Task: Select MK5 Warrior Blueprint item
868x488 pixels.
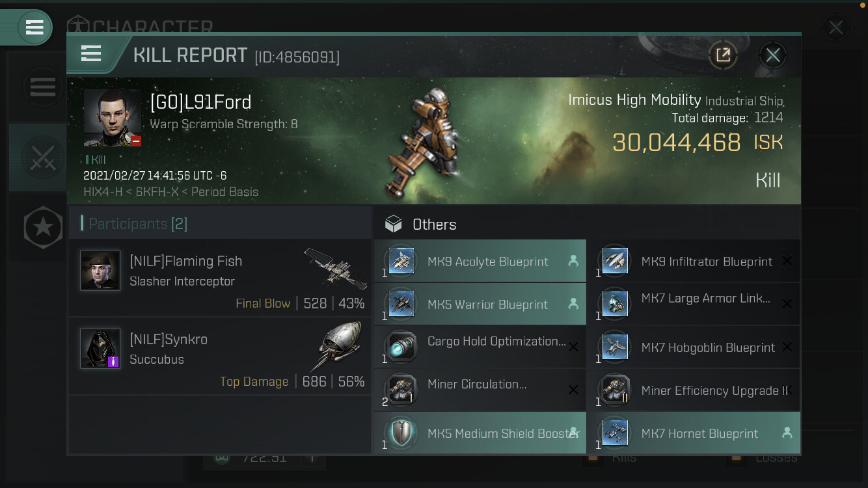Action: click(480, 304)
